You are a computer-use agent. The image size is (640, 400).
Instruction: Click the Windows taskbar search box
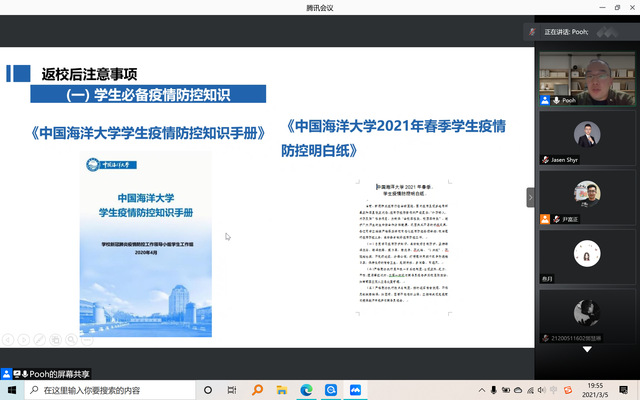coord(110,390)
